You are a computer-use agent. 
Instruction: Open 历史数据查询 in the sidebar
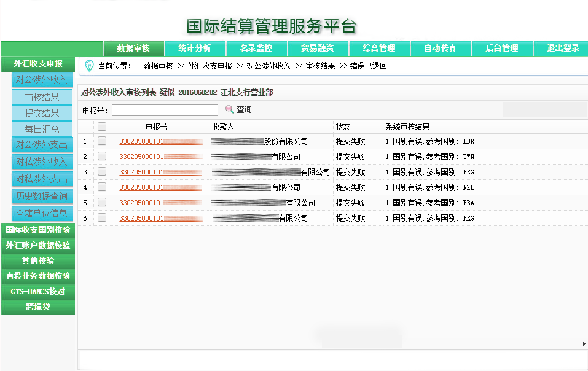(42, 196)
